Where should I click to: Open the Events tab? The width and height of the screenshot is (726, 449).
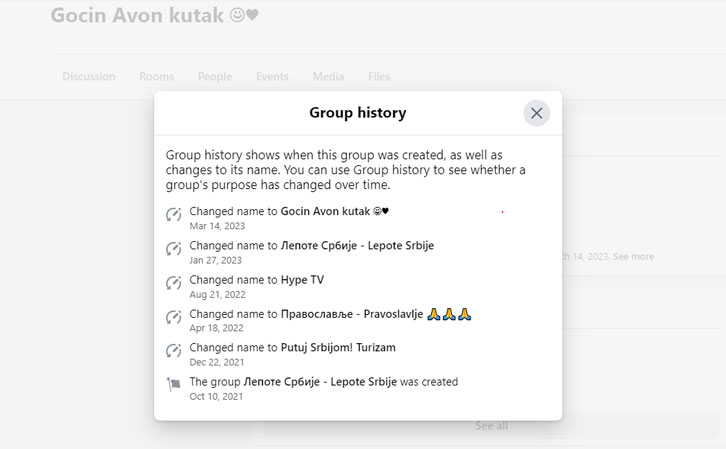pos(271,77)
